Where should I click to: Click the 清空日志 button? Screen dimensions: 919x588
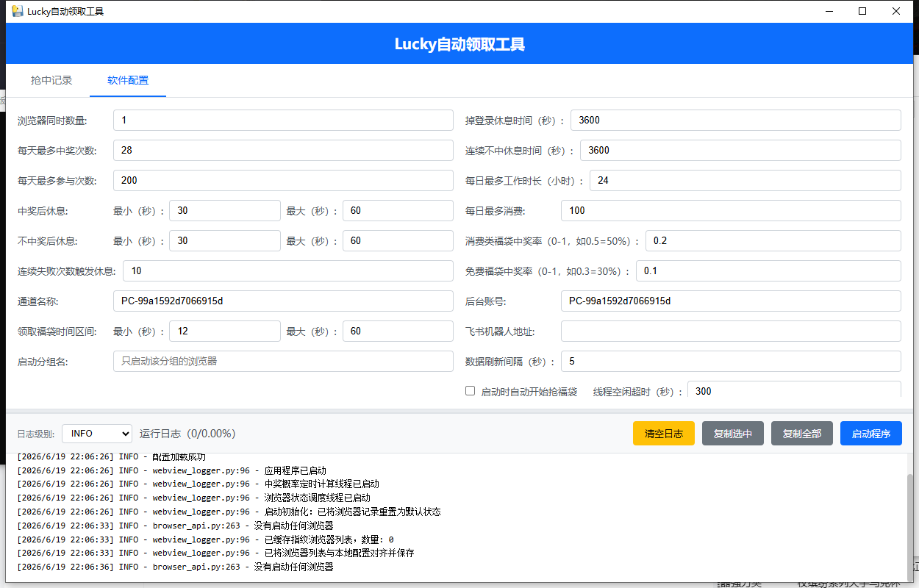[664, 434]
